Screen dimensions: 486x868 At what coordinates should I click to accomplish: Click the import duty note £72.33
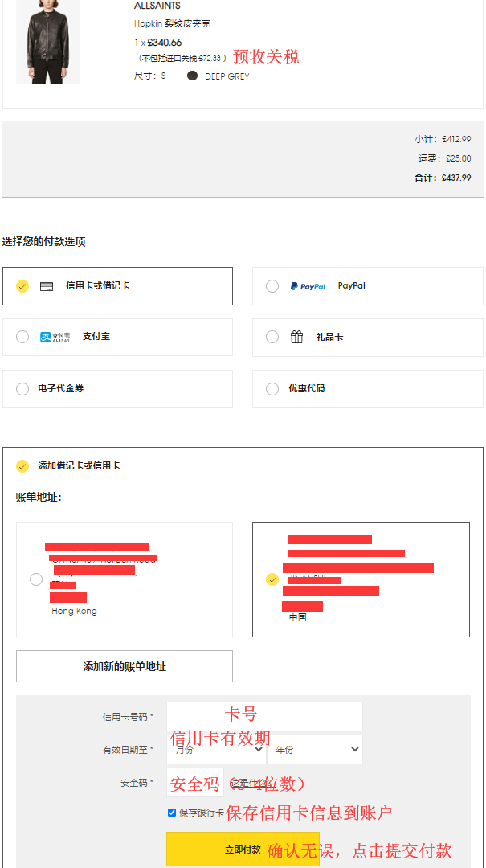click(182, 58)
